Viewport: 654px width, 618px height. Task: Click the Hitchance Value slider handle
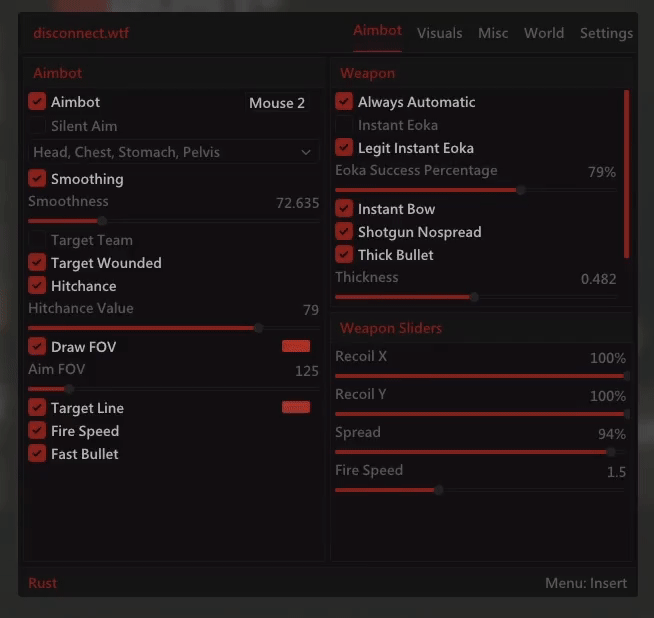pyautogui.click(x=259, y=327)
